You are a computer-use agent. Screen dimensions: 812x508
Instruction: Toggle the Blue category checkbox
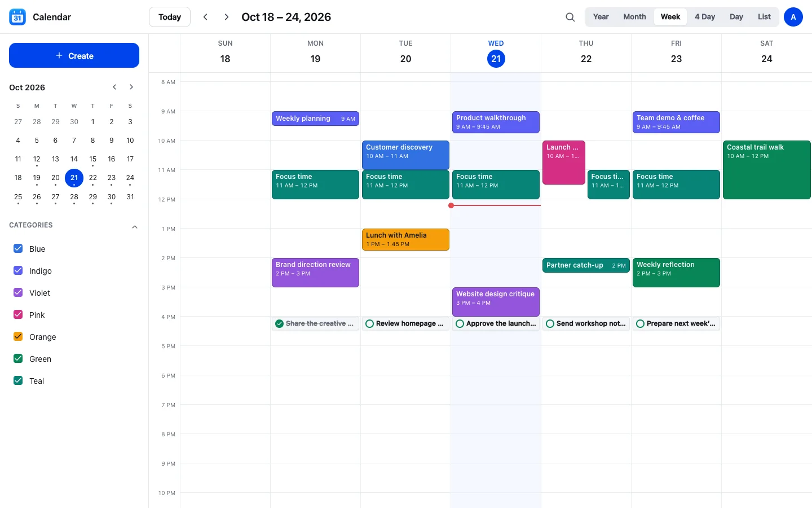click(x=18, y=248)
